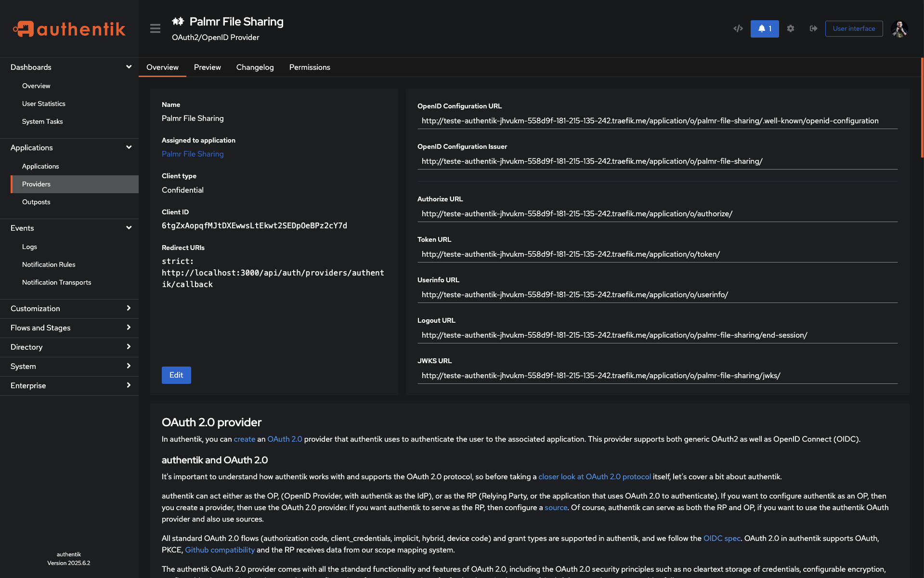Follow the 'create' link

(x=245, y=439)
